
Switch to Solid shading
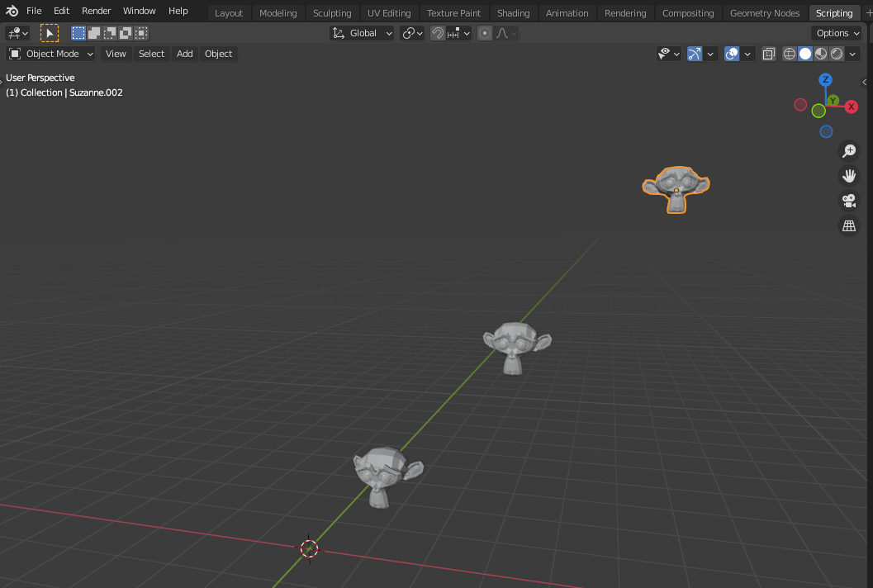(x=805, y=54)
